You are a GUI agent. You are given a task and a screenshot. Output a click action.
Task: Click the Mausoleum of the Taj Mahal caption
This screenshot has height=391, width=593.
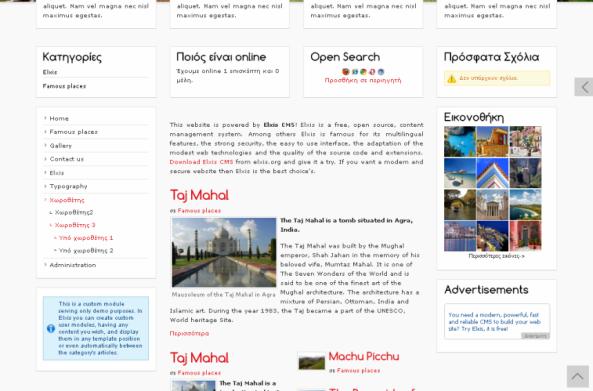pyautogui.click(x=224, y=294)
